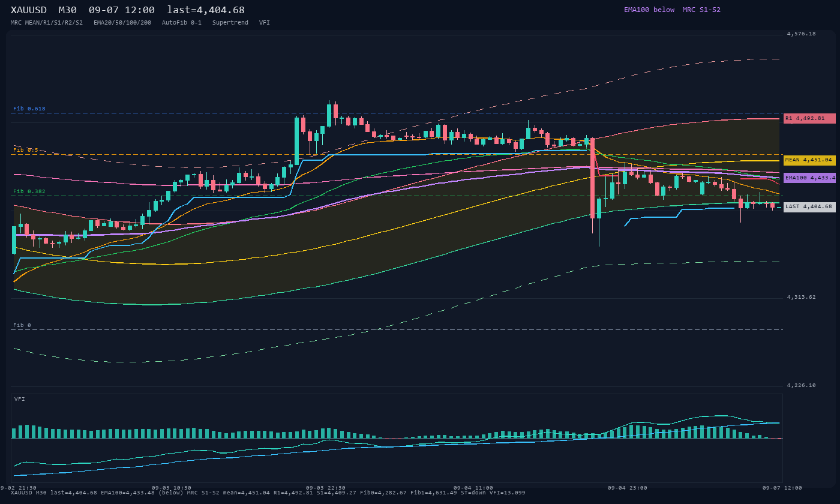Select the EMA20/50/100/200 legend entry
This screenshot has height=504, width=840.
click(x=122, y=22)
